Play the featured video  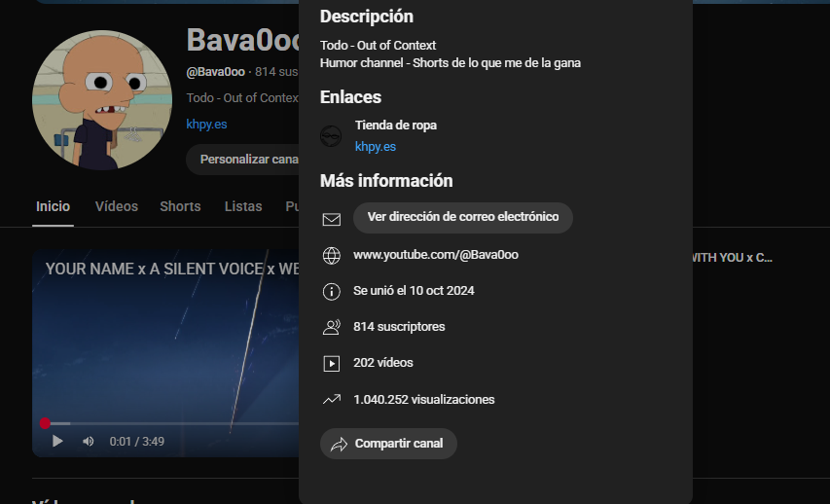(57, 441)
